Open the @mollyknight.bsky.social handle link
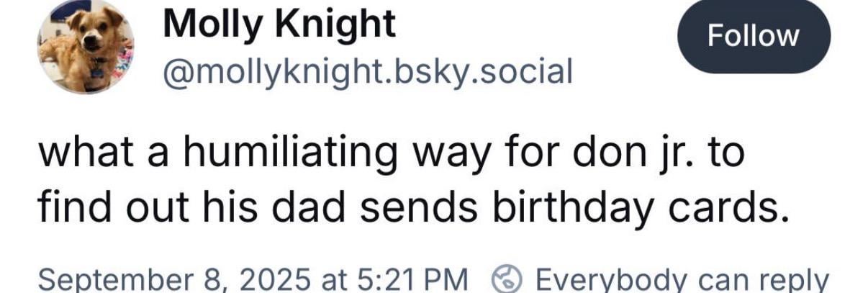 click(x=368, y=71)
